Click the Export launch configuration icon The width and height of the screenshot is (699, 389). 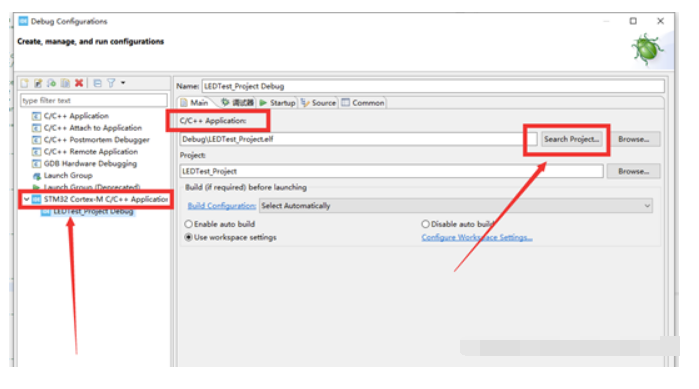(52, 83)
